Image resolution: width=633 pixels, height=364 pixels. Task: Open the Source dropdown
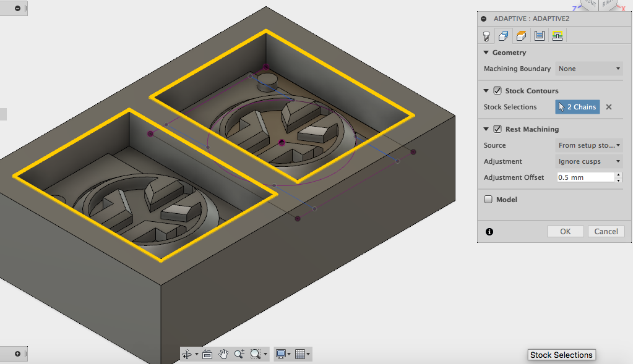pyautogui.click(x=589, y=145)
